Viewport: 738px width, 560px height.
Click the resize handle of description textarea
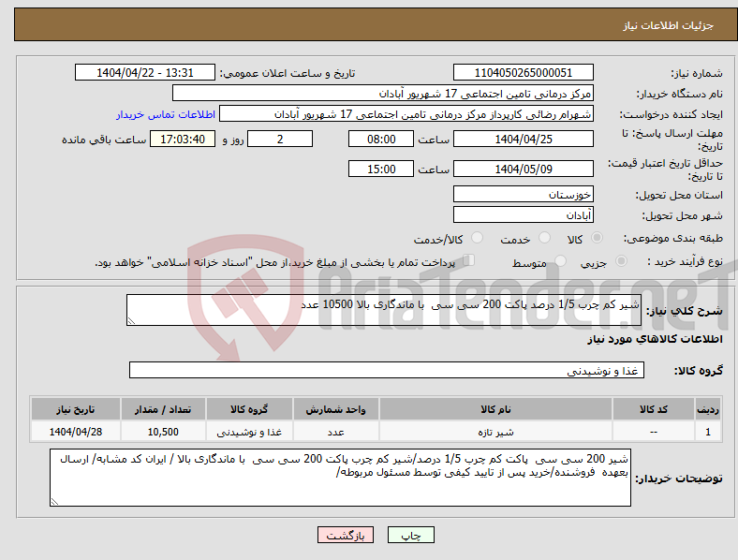coord(131,321)
